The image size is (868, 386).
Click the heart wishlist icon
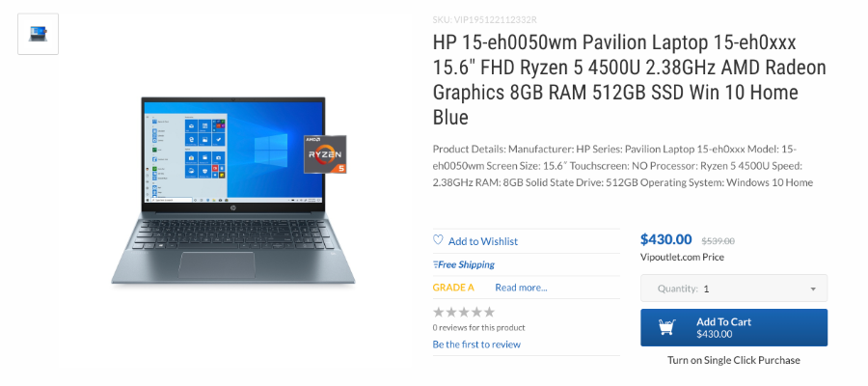(x=438, y=240)
